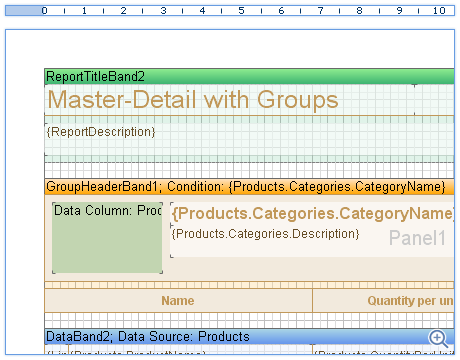Select the ReportTitleBand2 header

coord(249,76)
